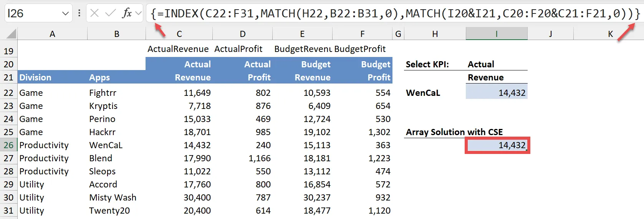Select column I header
644x219 pixels.
(496, 34)
